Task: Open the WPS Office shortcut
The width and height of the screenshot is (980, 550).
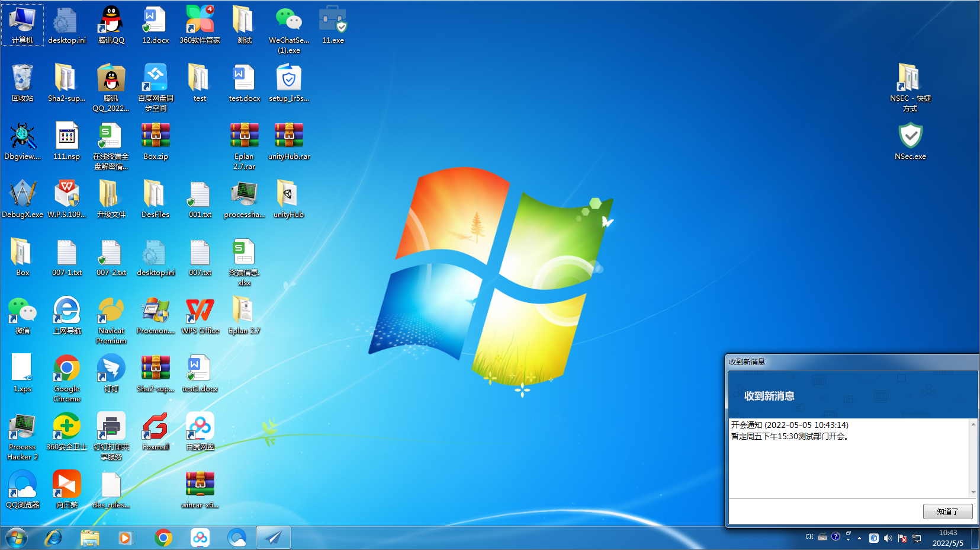Action: (200, 315)
